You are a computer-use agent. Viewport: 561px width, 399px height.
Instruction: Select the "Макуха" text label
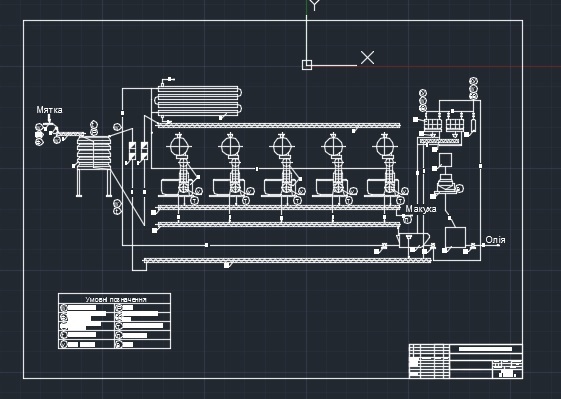421,209
